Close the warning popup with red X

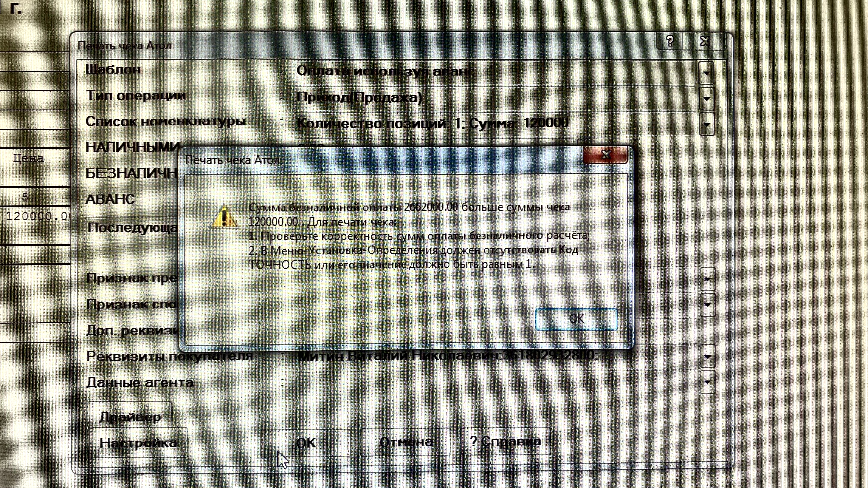[605, 154]
